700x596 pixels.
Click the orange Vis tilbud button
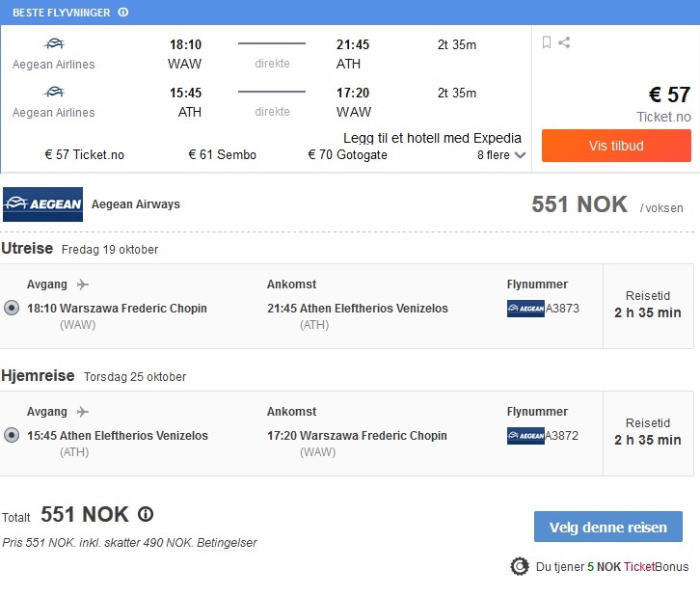616,146
